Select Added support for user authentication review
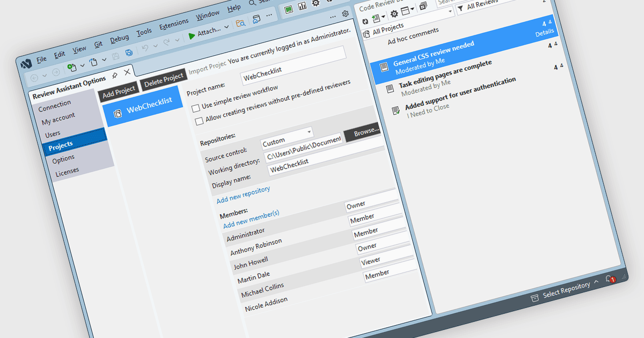The height and width of the screenshot is (338, 644). pyautogui.click(x=460, y=94)
